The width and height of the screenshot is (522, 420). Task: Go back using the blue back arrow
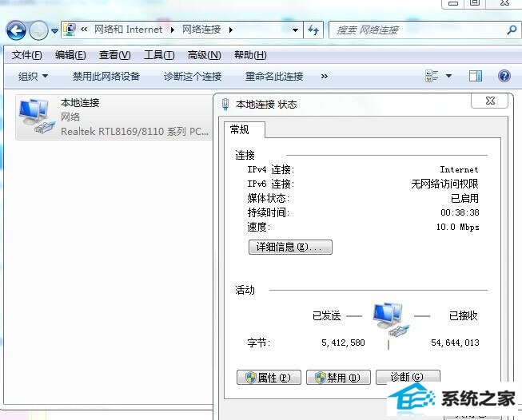pyautogui.click(x=16, y=30)
